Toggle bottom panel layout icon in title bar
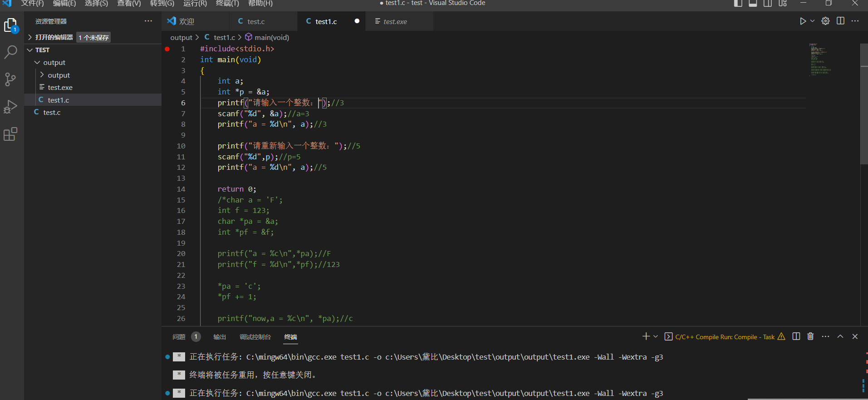The width and height of the screenshot is (868, 400). point(753,4)
